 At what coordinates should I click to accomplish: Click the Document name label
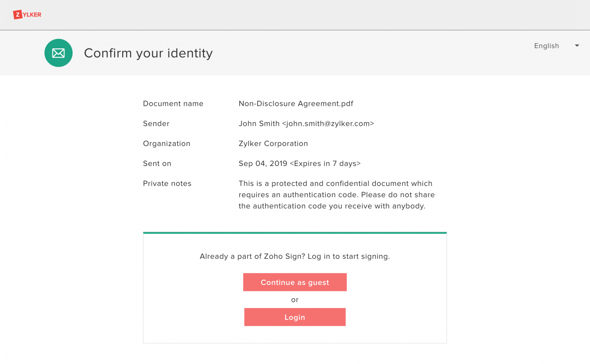[173, 104]
